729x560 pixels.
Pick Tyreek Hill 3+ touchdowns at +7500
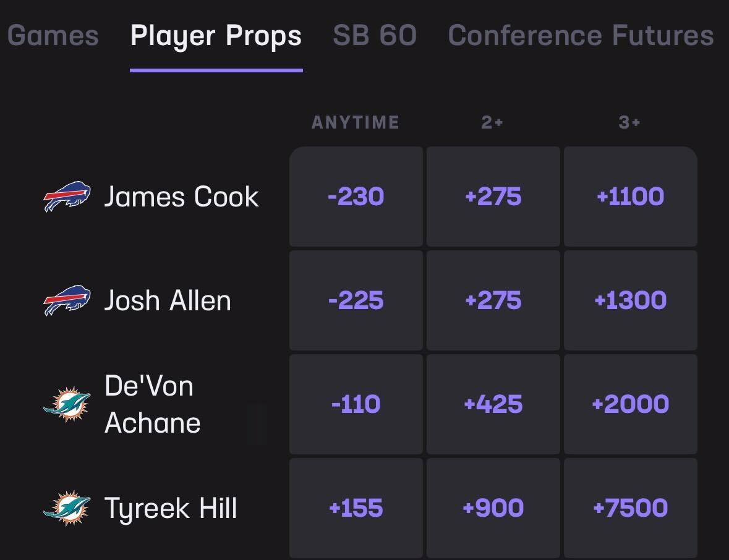630,508
